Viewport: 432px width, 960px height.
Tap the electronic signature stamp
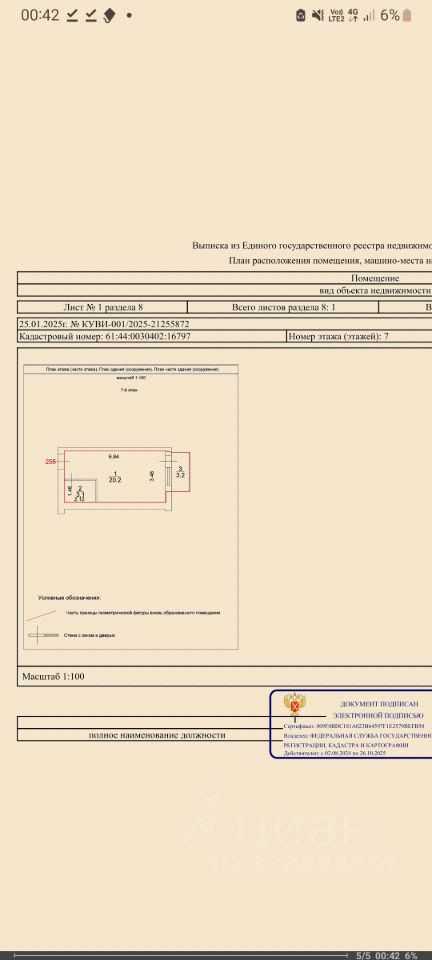tap(351, 724)
